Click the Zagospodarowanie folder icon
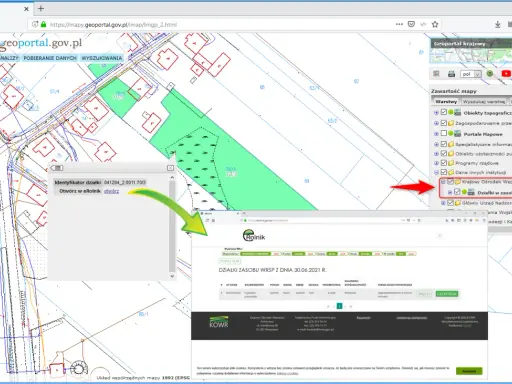This screenshot has width=512, height=384. coord(451,123)
